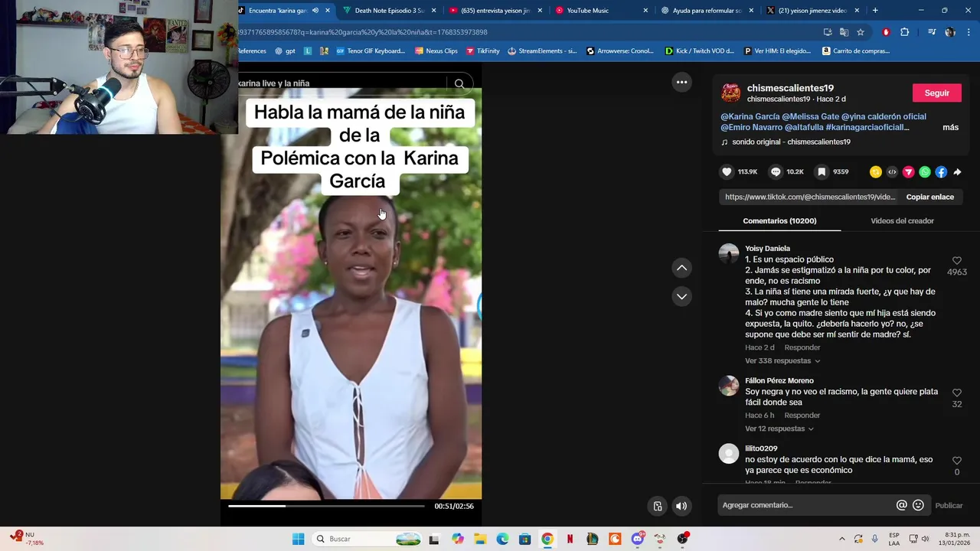Copy video link with Copiar enlace
The height and width of the screenshot is (551, 980).
tap(929, 197)
